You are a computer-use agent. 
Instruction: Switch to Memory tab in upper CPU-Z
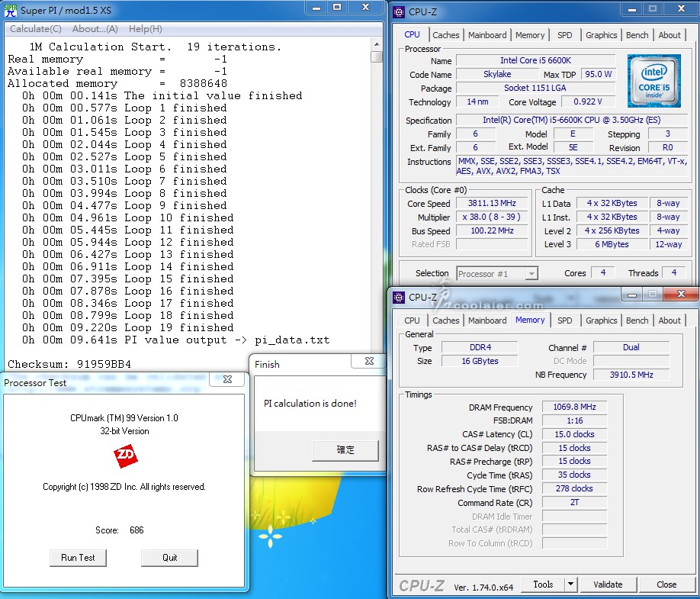coord(530,35)
